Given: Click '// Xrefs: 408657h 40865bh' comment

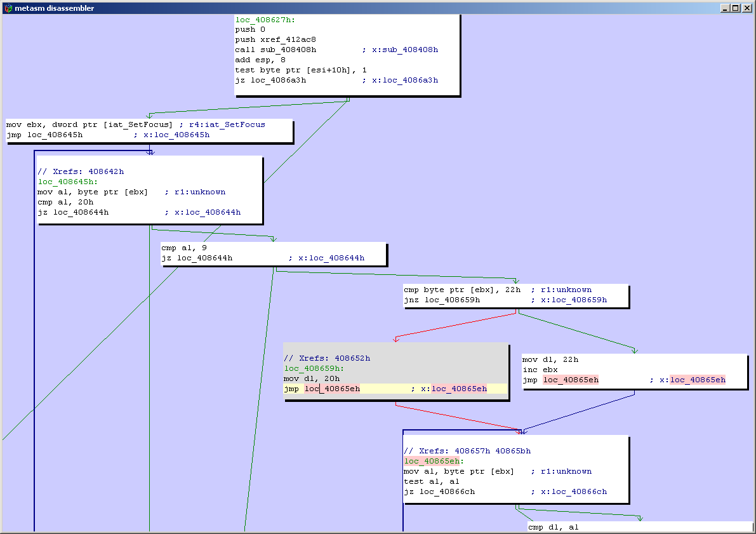Looking at the screenshot, I should pyautogui.click(x=467, y=451).
